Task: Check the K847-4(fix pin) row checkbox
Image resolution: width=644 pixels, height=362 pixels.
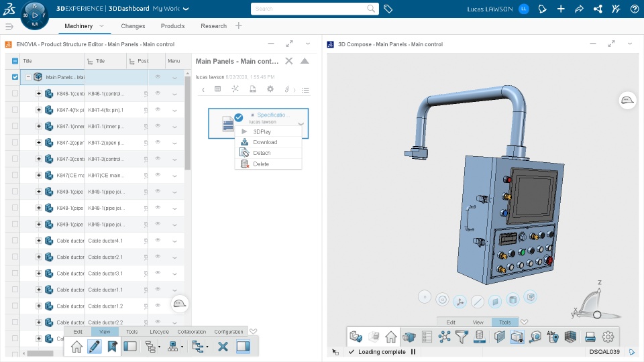Action: tap(15, 109)
